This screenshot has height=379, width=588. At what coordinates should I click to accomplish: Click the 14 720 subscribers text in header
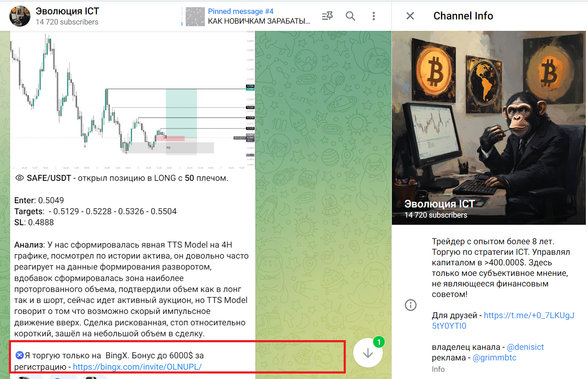pyautogui.click(x=67, y=22)
